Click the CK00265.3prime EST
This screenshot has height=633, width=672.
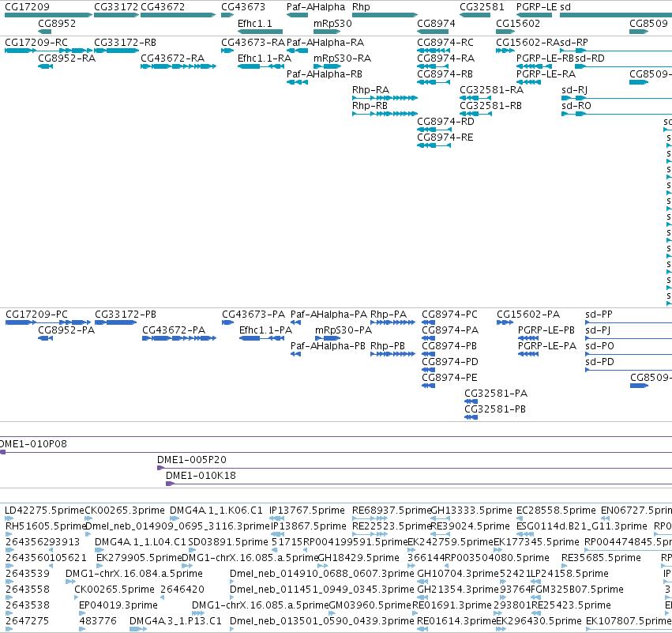88,518
